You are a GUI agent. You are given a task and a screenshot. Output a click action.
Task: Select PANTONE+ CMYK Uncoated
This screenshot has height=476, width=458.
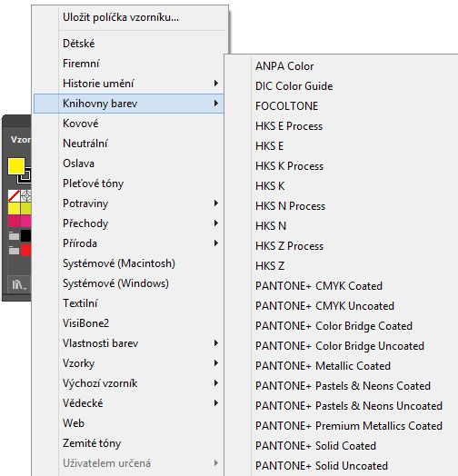pos(342,306)
